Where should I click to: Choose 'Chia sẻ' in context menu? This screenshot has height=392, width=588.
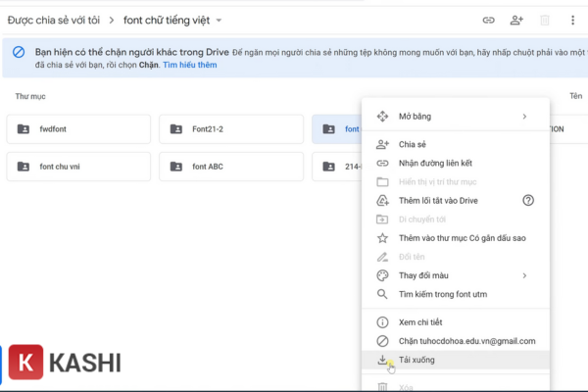click(456, 144)
